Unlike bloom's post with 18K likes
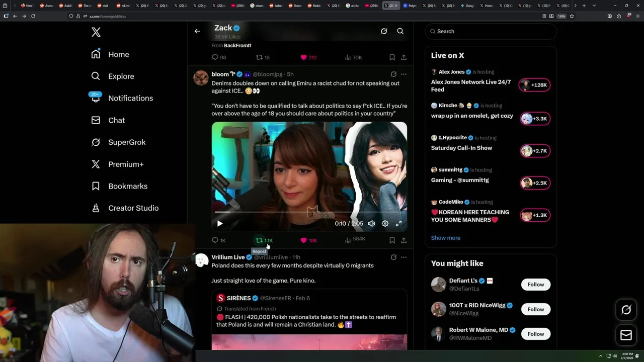The height and width of the screenshot is (362, 644). pyautogui.click(x=308, y=240)
